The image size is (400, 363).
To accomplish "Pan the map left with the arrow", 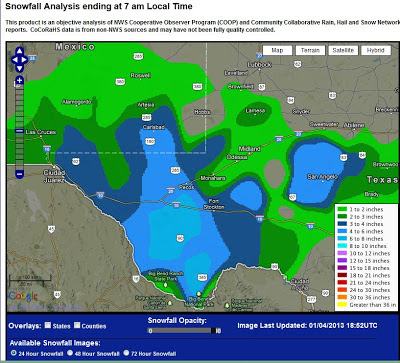I will point(15,60).
